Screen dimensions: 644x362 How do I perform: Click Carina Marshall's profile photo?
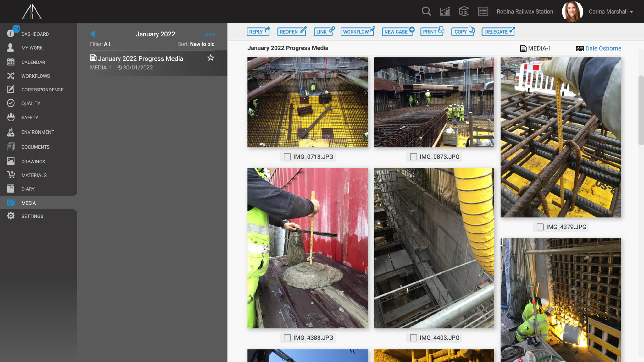(572, 11)
